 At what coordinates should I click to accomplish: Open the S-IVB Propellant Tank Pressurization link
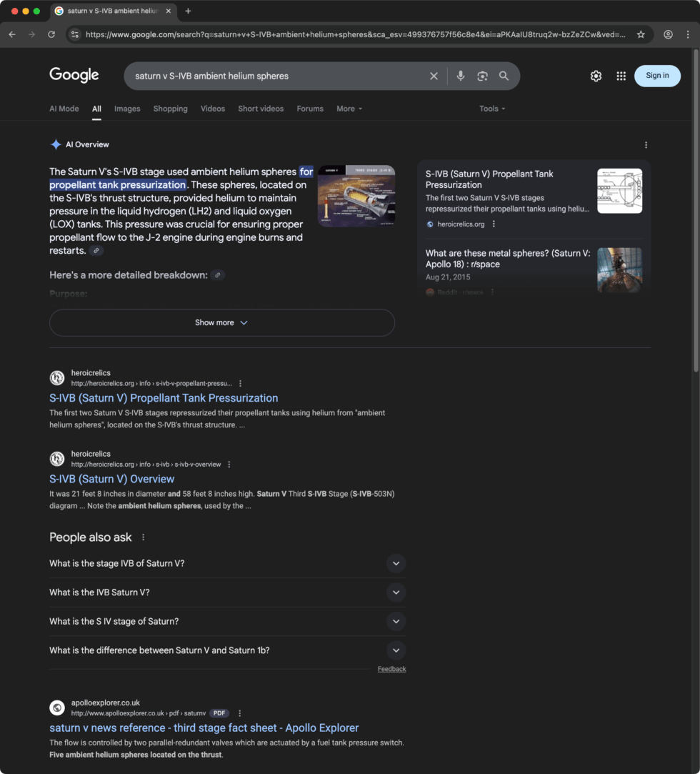point(164,398)
